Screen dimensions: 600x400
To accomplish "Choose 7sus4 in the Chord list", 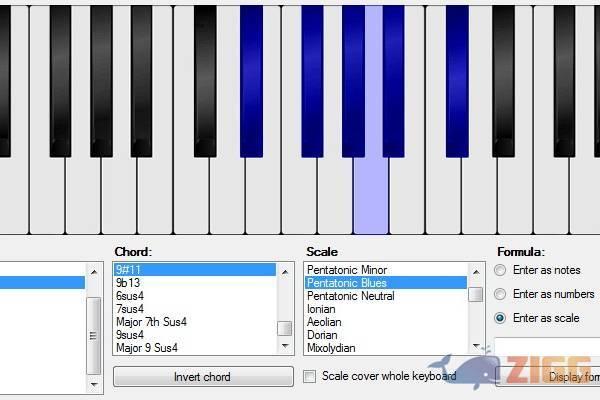I will pyautogui.click(x=194, y=309).
